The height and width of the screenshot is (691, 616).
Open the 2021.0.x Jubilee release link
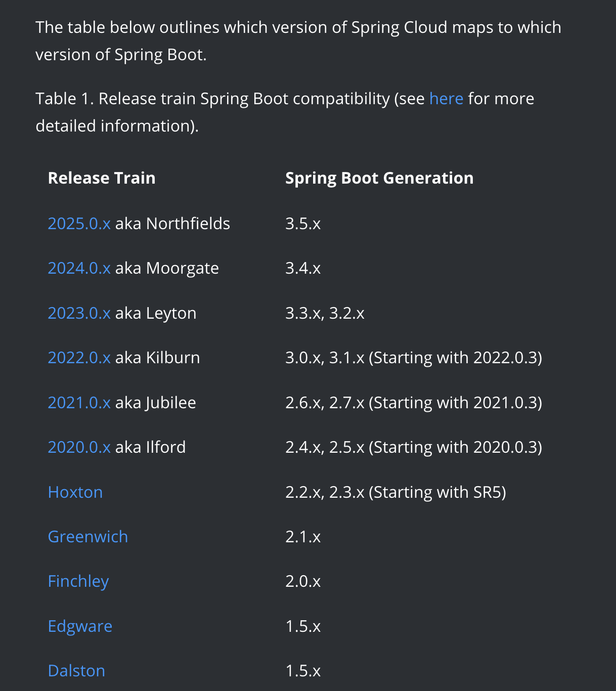79,403
